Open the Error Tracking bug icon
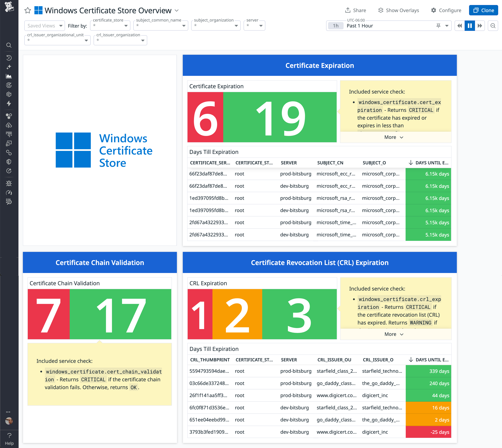 pyautogui.click(x=9, y=183)
